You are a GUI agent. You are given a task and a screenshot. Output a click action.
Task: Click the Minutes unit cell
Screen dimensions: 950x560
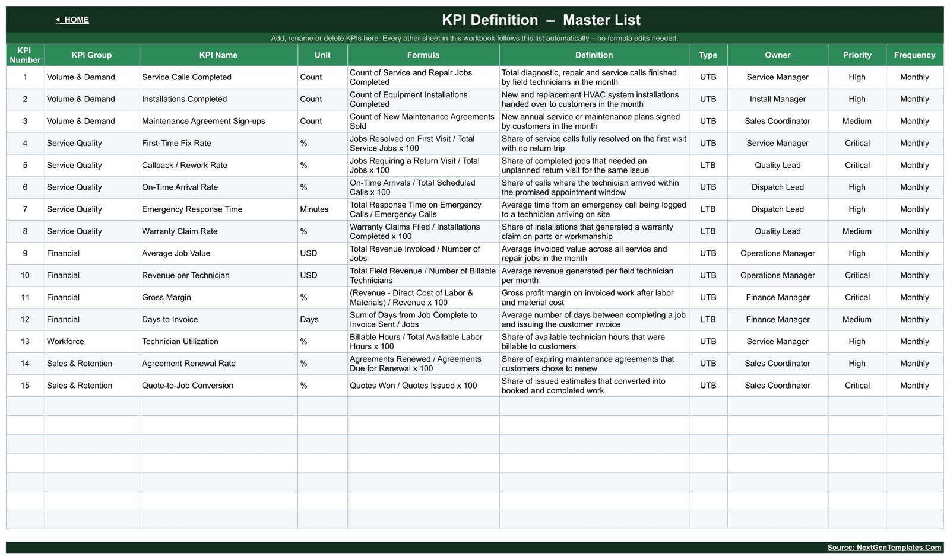(x=322, y=209)
